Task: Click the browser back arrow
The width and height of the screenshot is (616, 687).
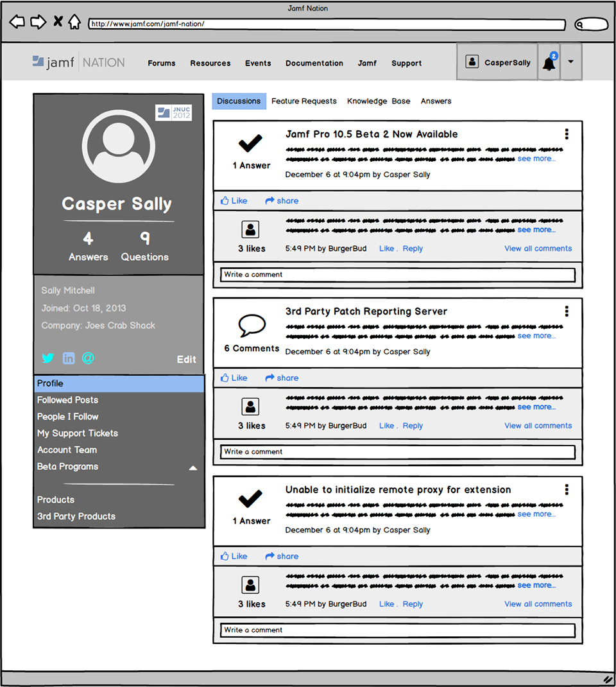Action: pos(17,22)
